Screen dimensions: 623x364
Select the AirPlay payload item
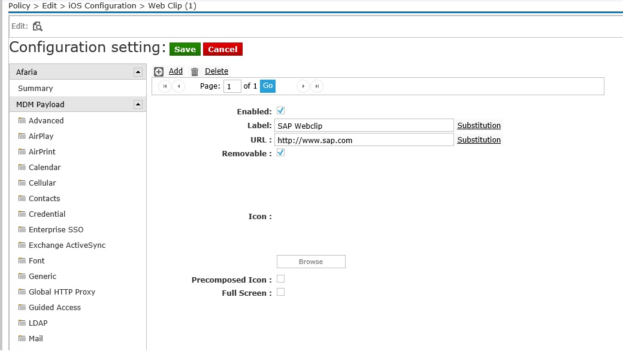(x=41, y=136)
